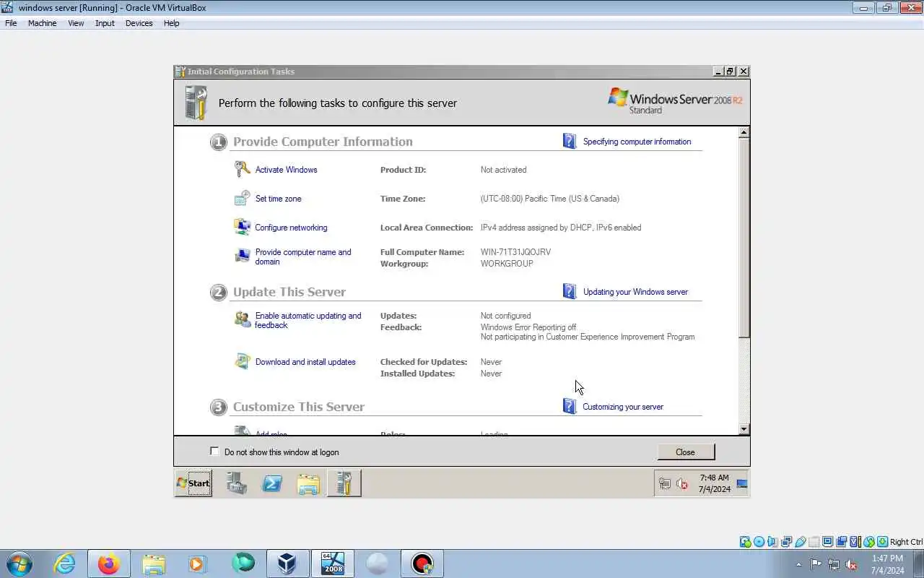The height and width of the screenshot is (578, 924).
Task: Open Windows Media Player on the host taskbar
Action: pyautogui.click(x=197, y=564)
